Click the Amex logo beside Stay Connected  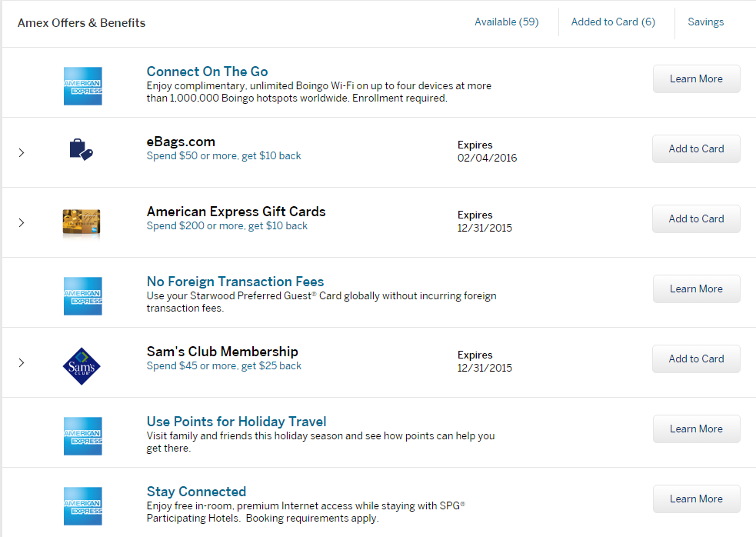tap(82, 505)
